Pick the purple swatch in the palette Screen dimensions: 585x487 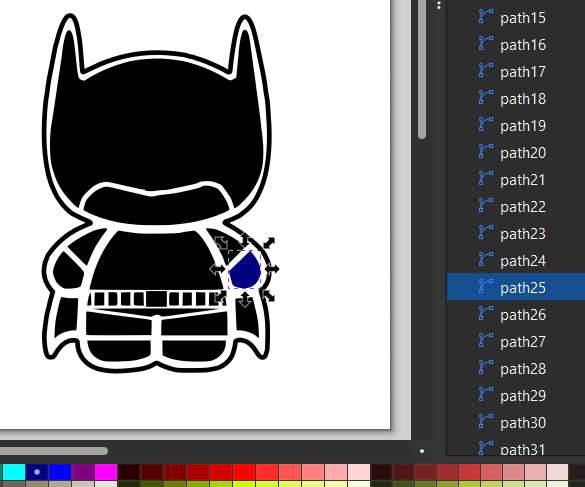83,472
